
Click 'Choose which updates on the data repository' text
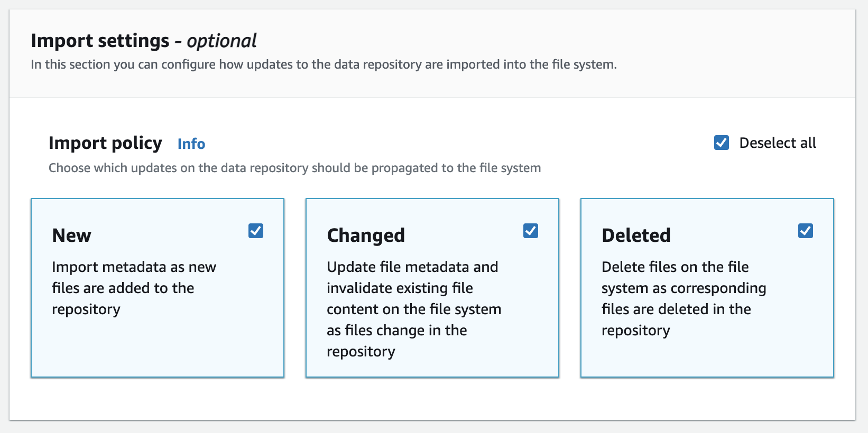pyautogui.click(x=294, y=168)
